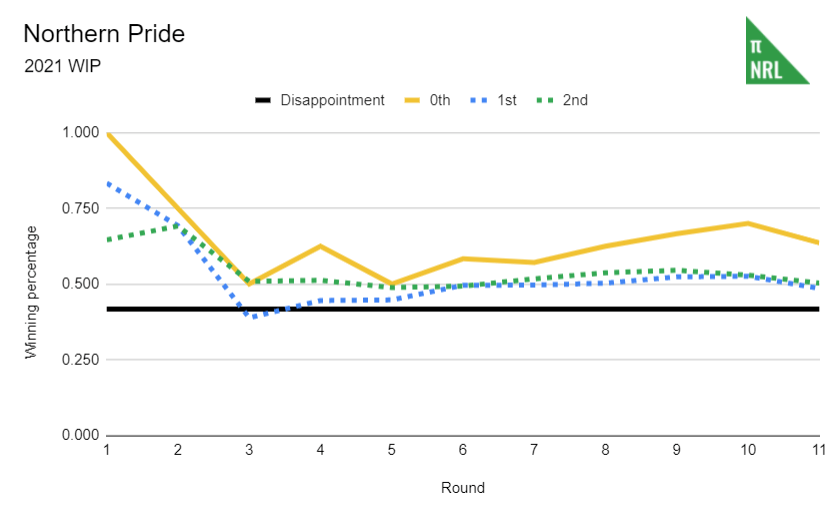
Task: Click the 2021 WIP subtitle
Action: tap(62, 67)
